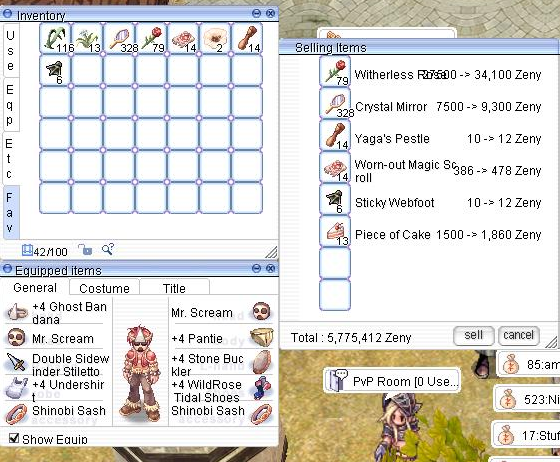Minimize the Equipped items panel button

point(256,268)
